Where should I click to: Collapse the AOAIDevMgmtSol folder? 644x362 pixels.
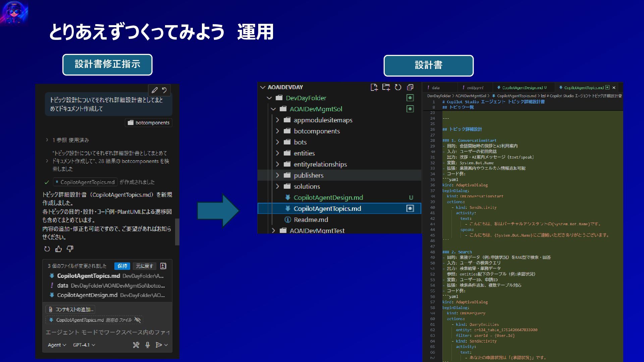click(273, 109)
